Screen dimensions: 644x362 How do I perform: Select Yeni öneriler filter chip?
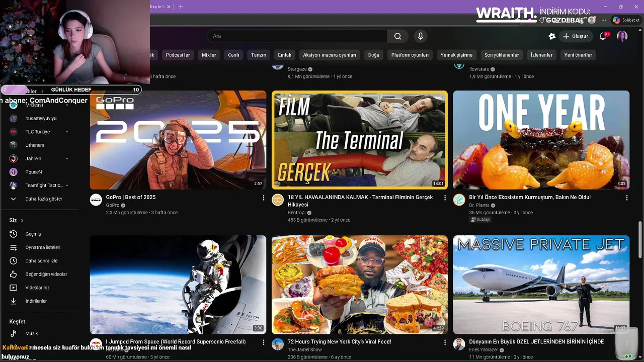tap(578, 55)
